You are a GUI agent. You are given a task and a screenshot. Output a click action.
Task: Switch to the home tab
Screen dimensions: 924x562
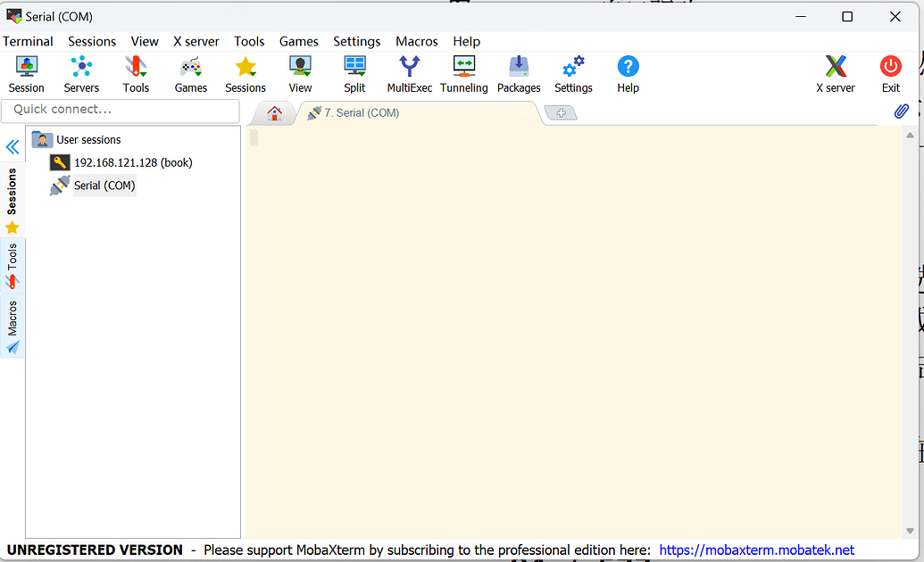click(x=274, y=113)
